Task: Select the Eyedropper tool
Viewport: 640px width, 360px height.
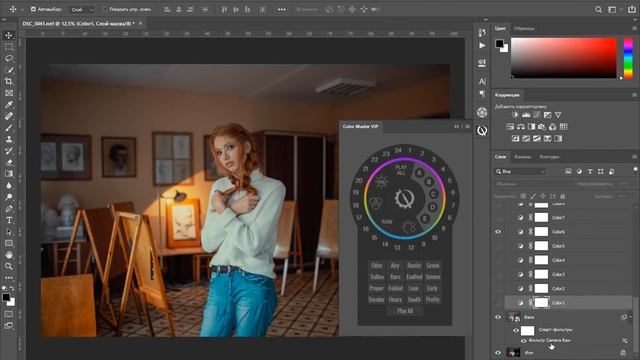Action: (9, 104)
